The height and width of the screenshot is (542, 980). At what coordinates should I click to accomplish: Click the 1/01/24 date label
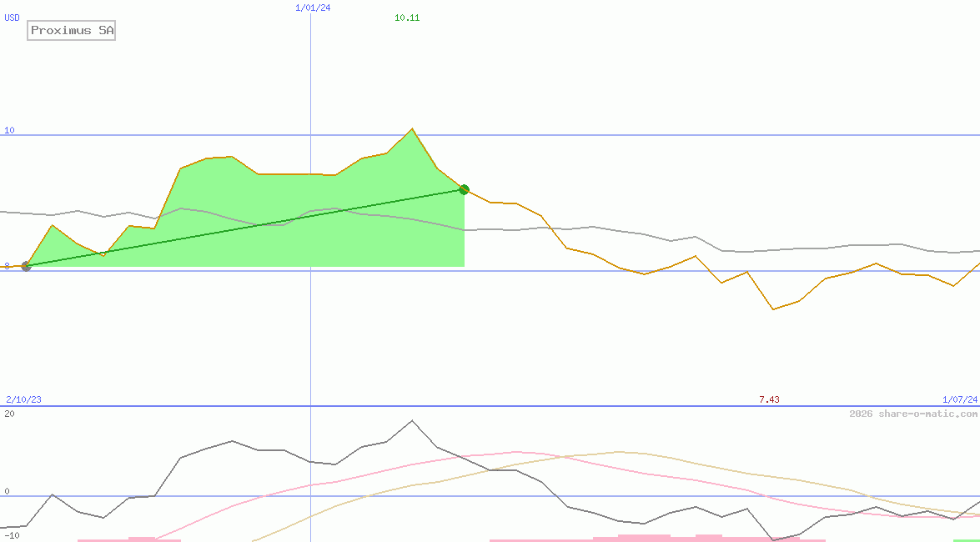[313, 8]
